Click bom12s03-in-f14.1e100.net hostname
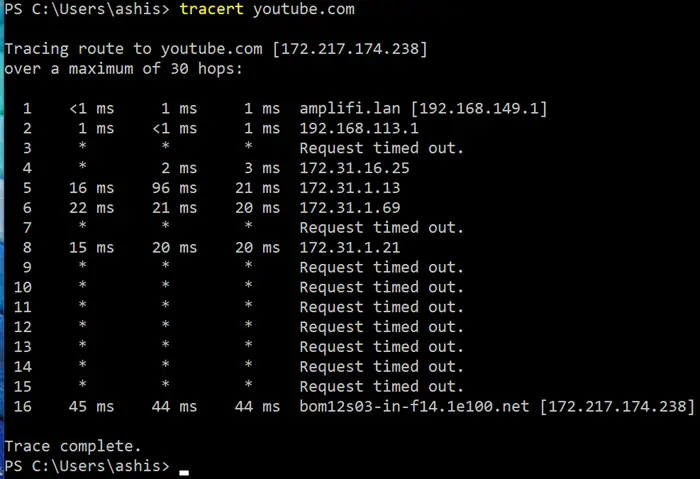This screenshot has width=700, height=479. pos(414,407)
